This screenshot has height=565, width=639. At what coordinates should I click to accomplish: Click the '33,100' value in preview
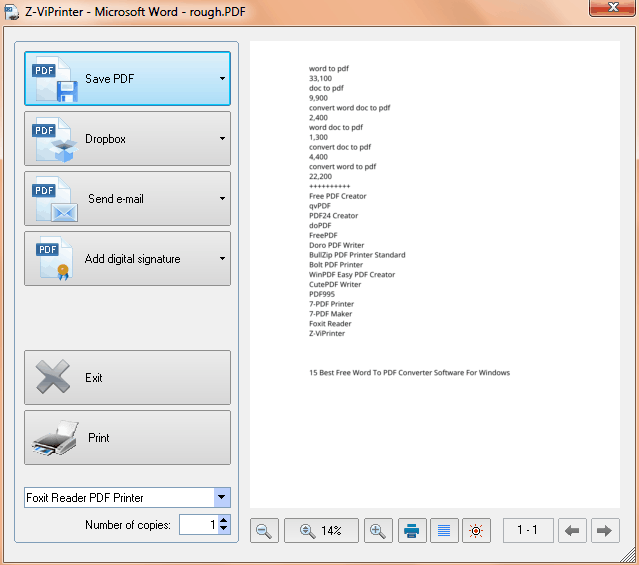pos(320,78)
